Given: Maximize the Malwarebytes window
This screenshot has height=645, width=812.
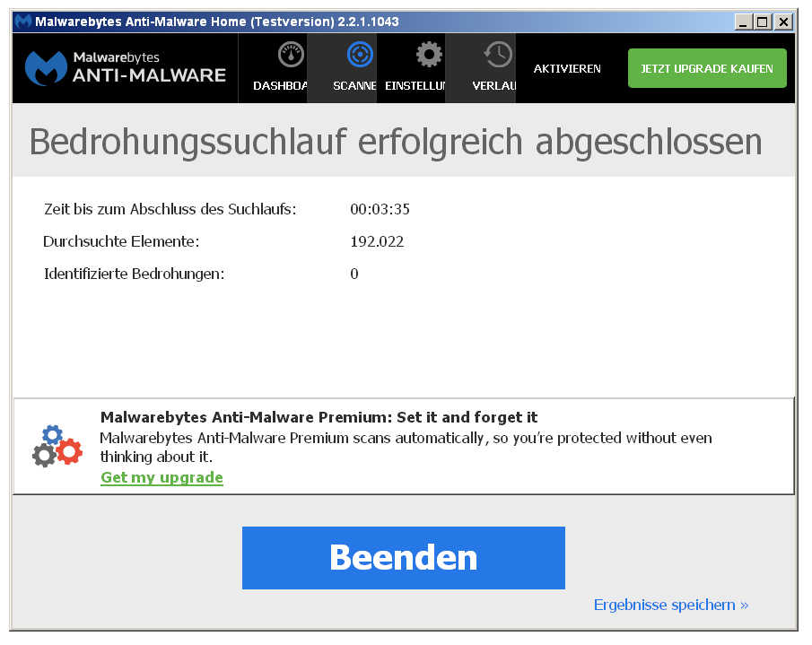Looking at the screenshot, I should pos(763,22).
